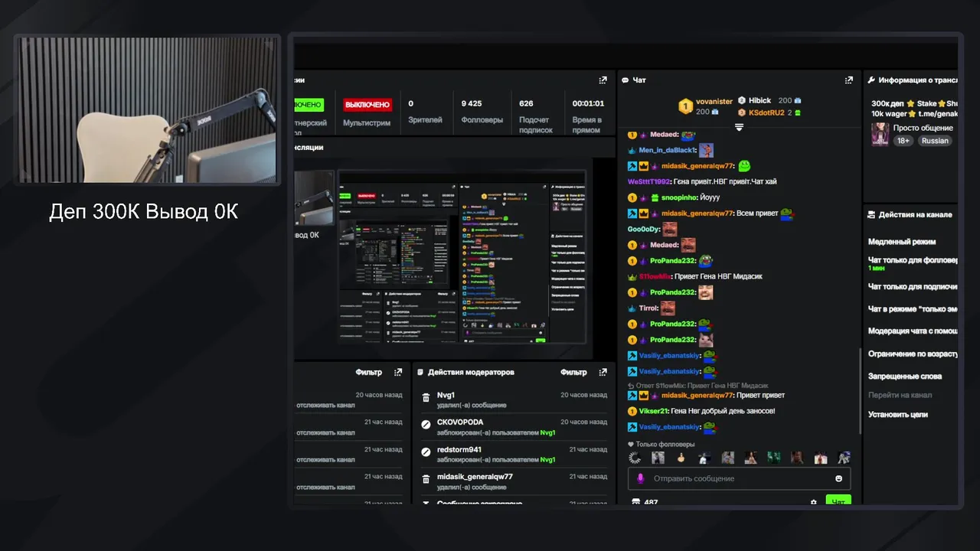Click the chat panel scrollbar
Image resolution: width=980 pixels, height=551 pixels.
point(859,392)
